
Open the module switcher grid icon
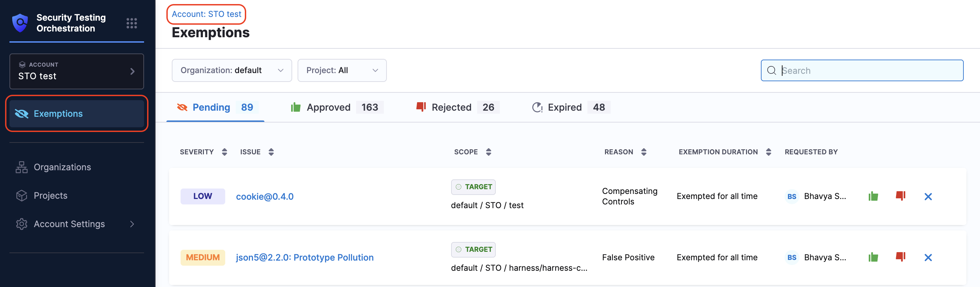(x=132, y=23)
